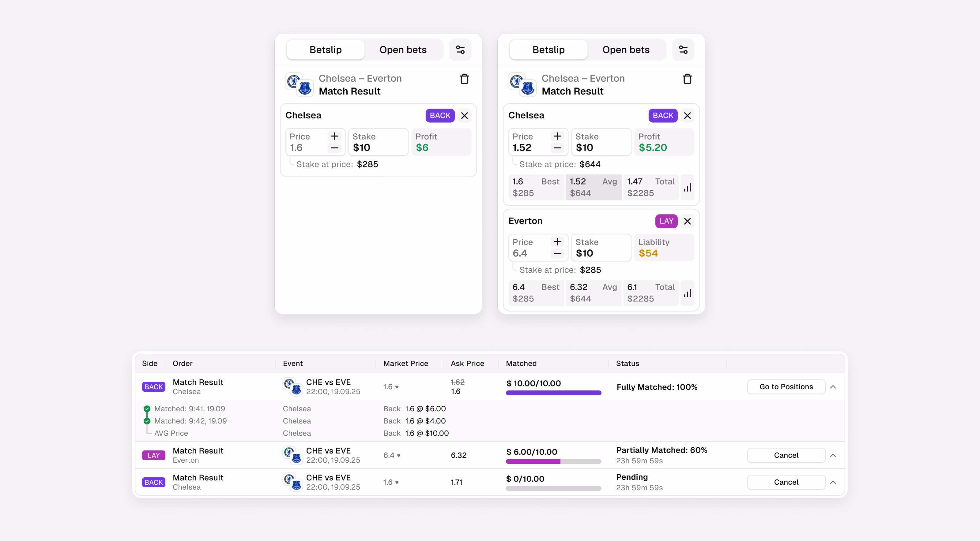Select the 1.47 Total price option for Chelsea

[x=650, y=188]
